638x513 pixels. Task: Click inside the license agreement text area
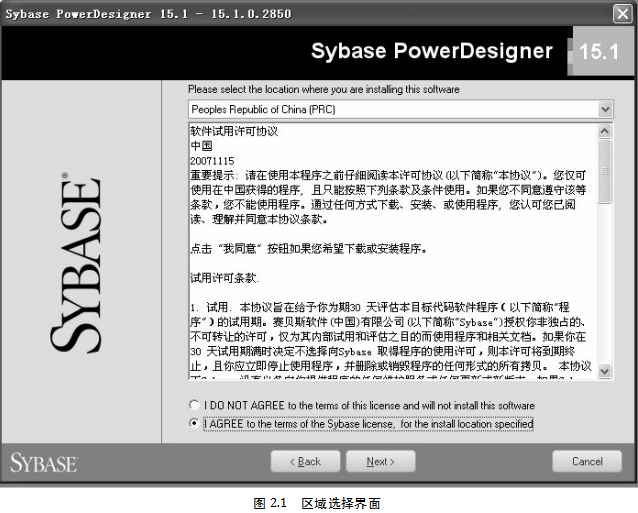(390, 250)
